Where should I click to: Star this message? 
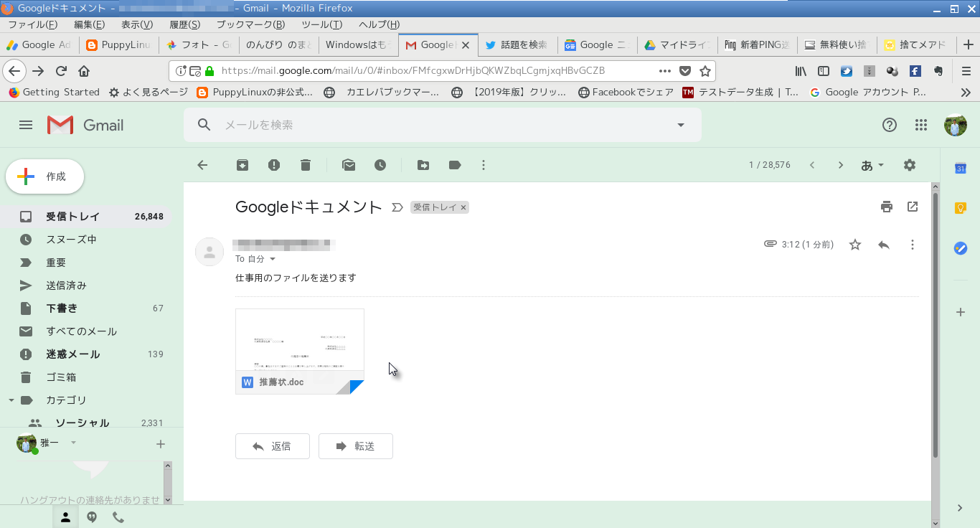pos(855,245)
